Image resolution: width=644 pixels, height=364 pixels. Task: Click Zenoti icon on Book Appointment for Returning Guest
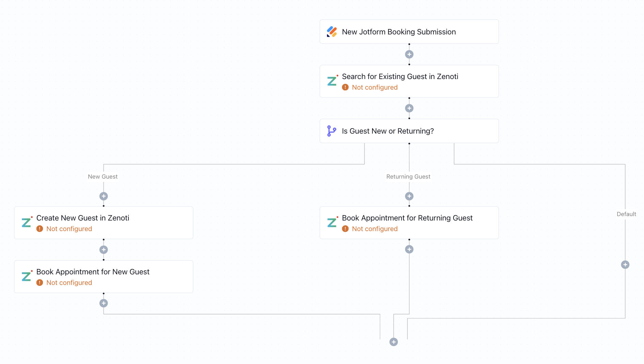point(332,222)
